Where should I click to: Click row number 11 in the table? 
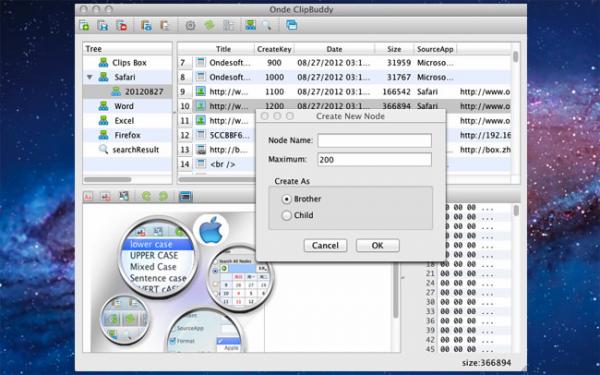point(185,121)
